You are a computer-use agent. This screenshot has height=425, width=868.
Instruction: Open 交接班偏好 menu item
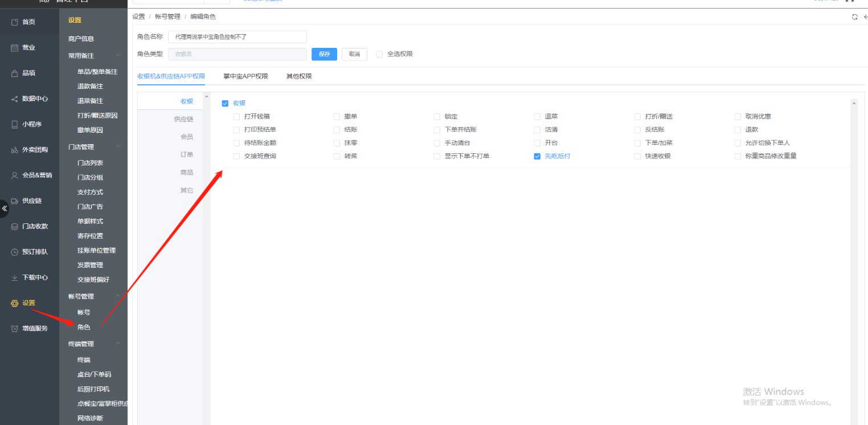(93, 280)
